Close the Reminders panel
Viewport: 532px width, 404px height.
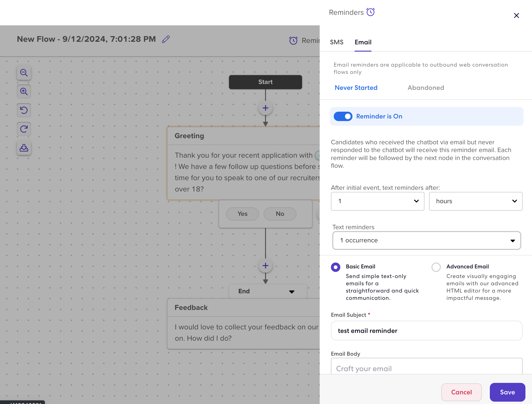(x=516, y=16)
